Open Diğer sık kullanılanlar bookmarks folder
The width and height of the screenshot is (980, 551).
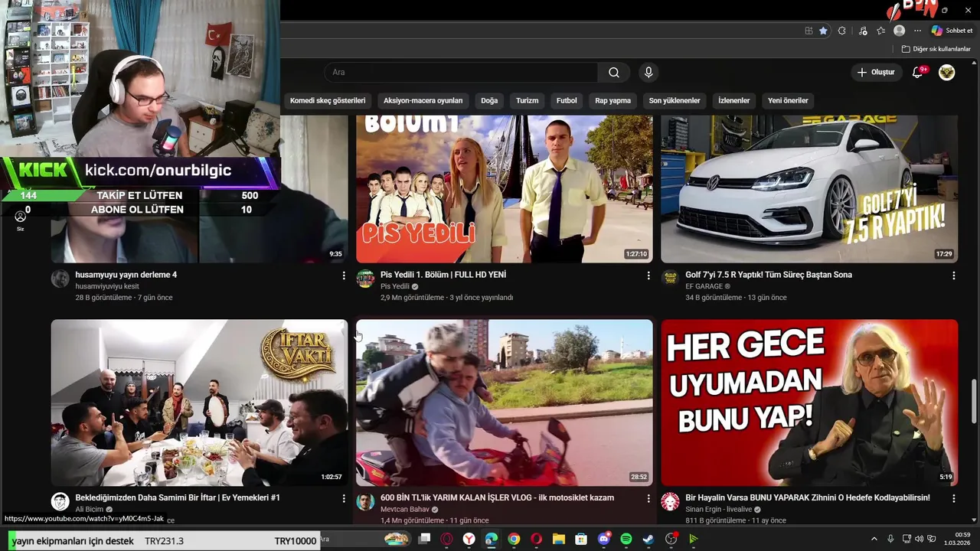[x=936, y=49]
